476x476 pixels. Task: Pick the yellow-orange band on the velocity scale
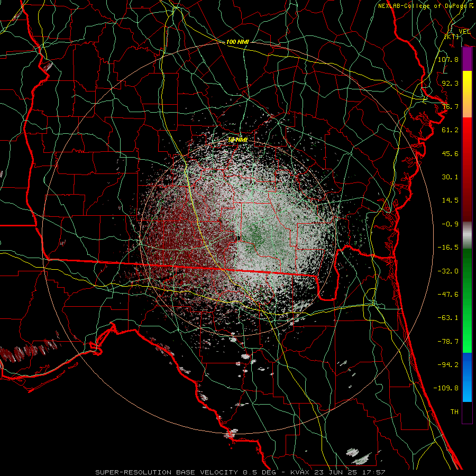[x=467, y=94]
